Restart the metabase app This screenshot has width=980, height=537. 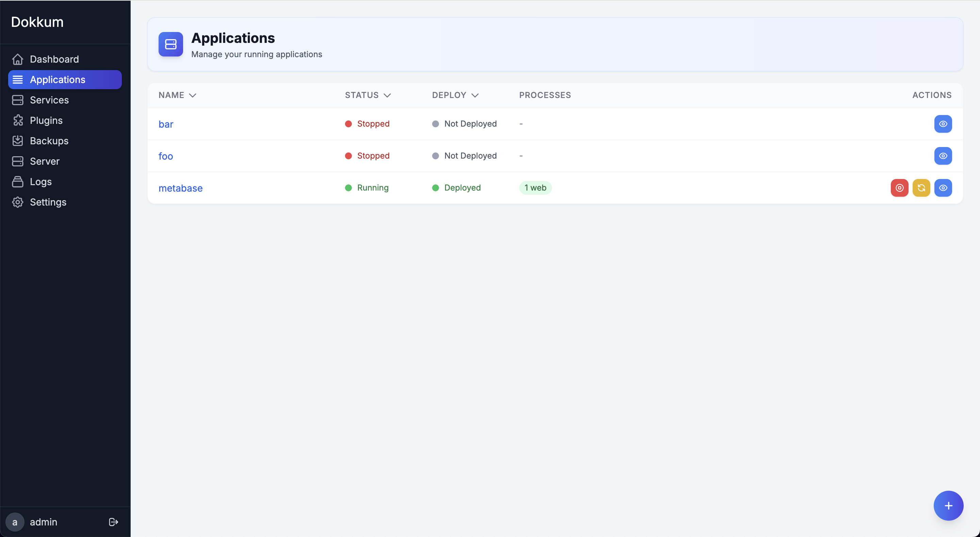921,188
